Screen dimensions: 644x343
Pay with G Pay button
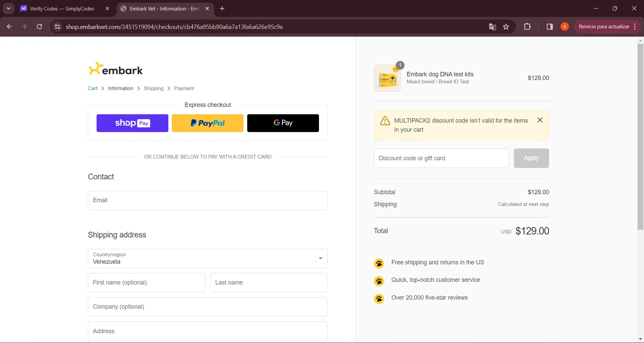[283, 123]
